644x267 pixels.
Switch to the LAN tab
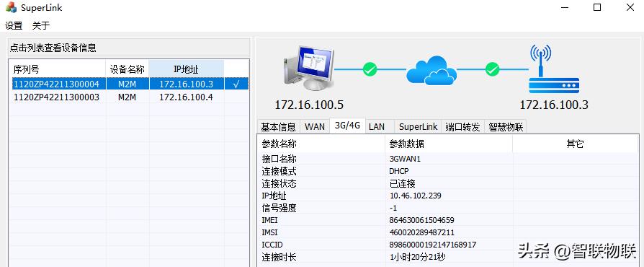(377, 127)
